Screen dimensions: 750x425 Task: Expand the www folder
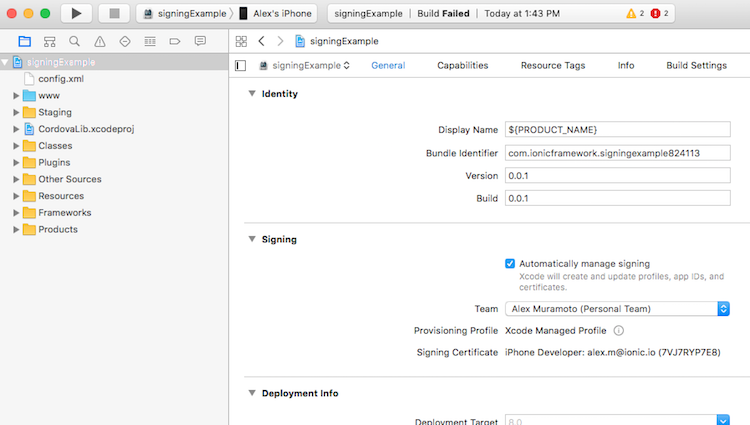pyautogui.click(x=16, y=95)
